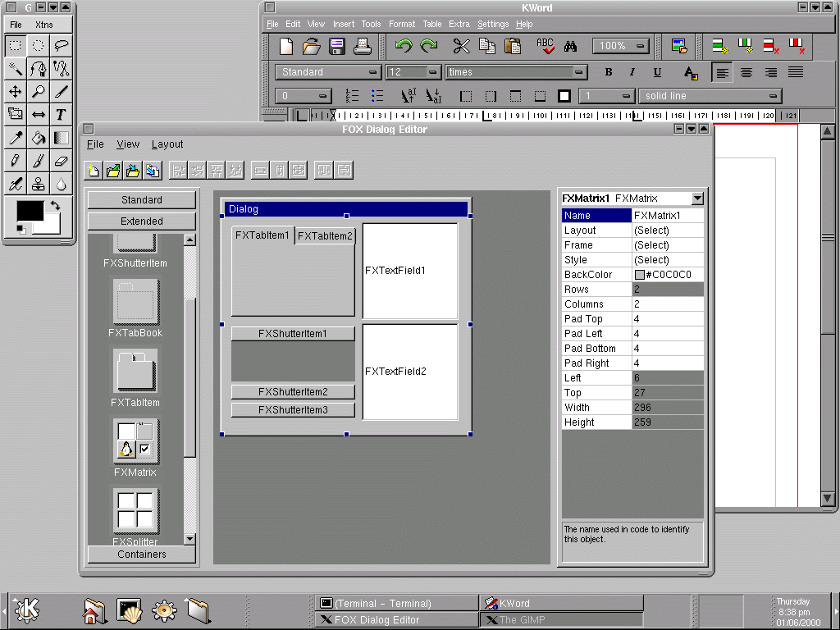This screenshot has width=840, height=630.
Task: Toggle align right in KWord
Action: tap(771, 72)
